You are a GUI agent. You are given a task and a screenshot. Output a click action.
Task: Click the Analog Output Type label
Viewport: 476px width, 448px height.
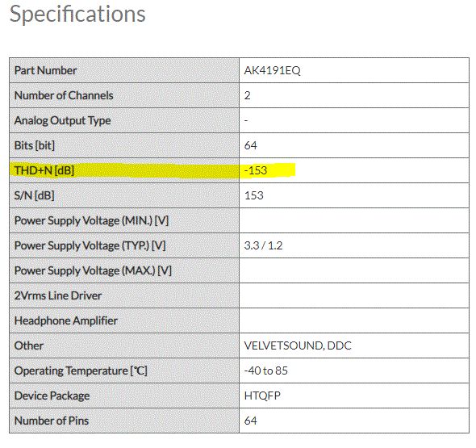click(63, 120)
